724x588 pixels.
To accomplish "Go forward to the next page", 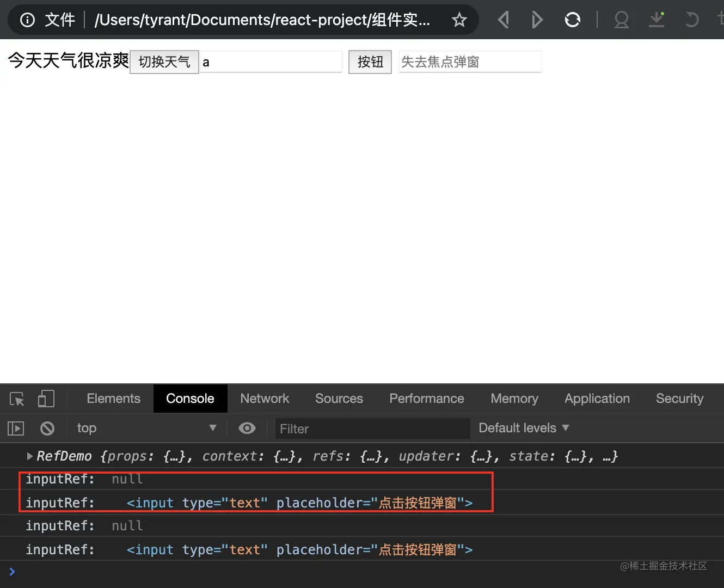I will 537,20.
